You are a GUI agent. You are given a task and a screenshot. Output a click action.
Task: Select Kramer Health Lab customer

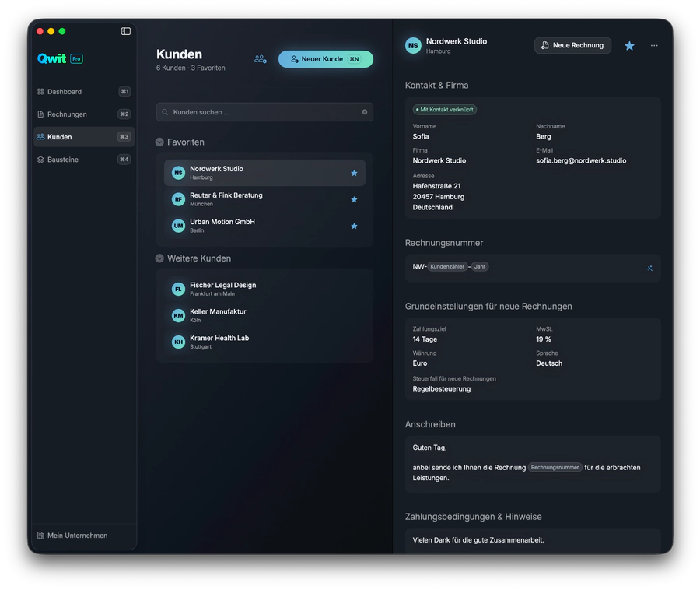click(264, 342)
